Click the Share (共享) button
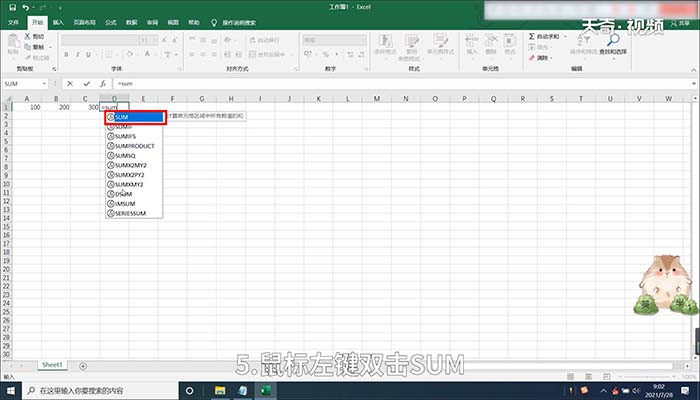This screenshot has height=400, width=700. tap(680, 23)
